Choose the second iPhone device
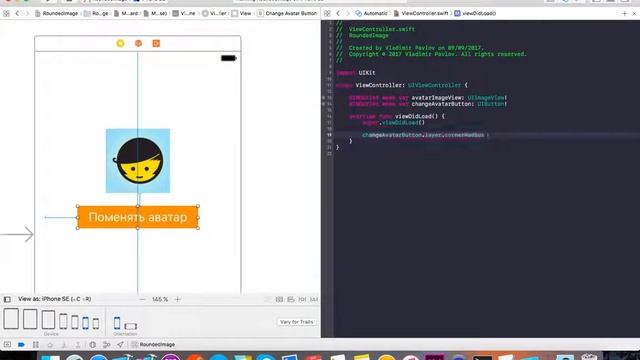Image resolution: width=640 pixels, height=360 pixels. (75, 322)
